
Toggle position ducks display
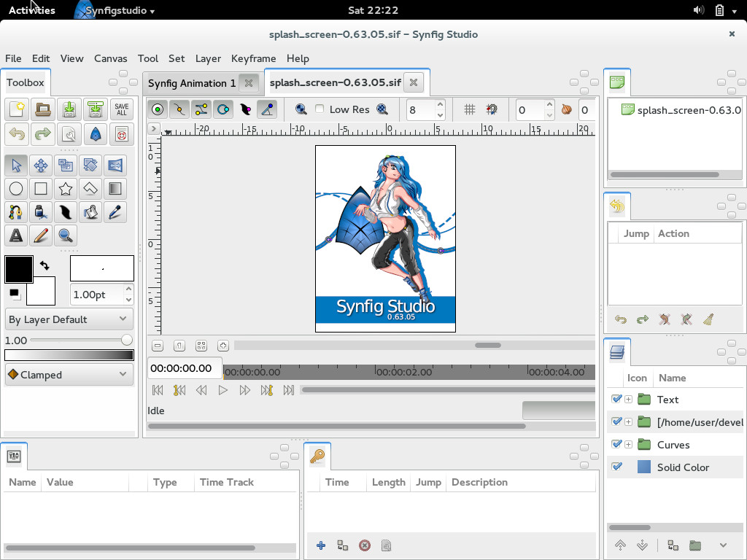pos(158,109)
